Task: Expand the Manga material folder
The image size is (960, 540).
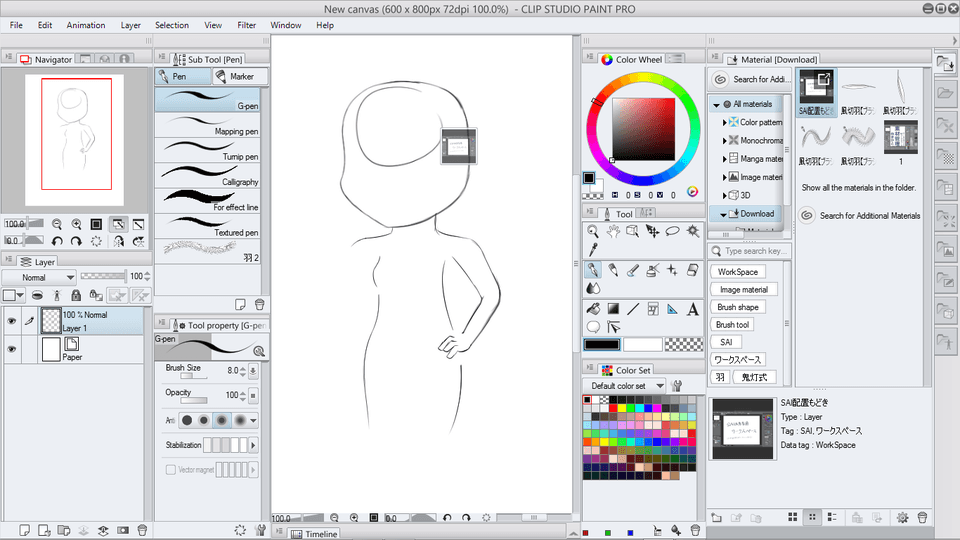Action: [724, 158]
